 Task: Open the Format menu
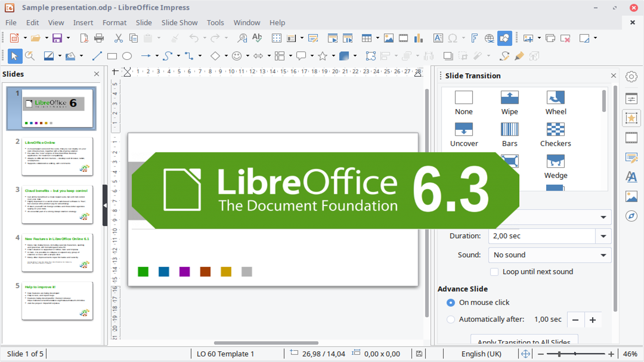tap(114, 22)
